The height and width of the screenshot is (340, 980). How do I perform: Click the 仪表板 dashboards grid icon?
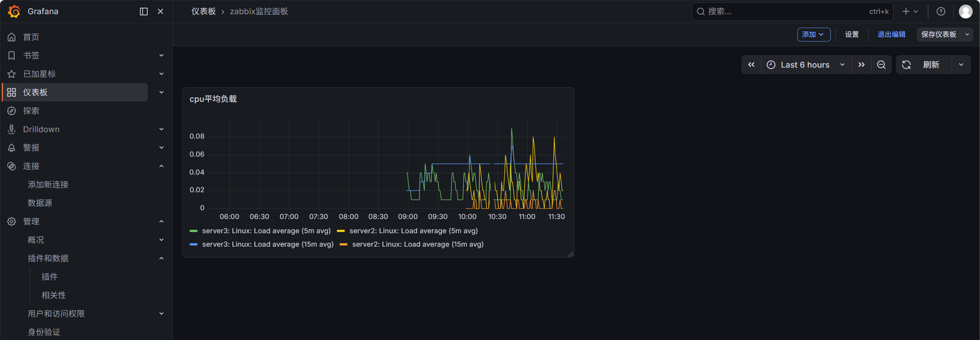point(12,92)
